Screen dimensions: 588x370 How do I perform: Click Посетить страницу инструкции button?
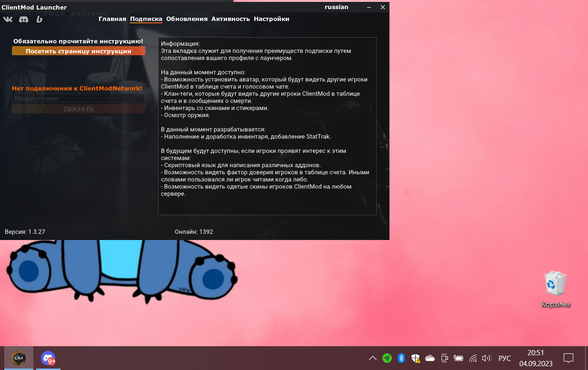point(79,51)
